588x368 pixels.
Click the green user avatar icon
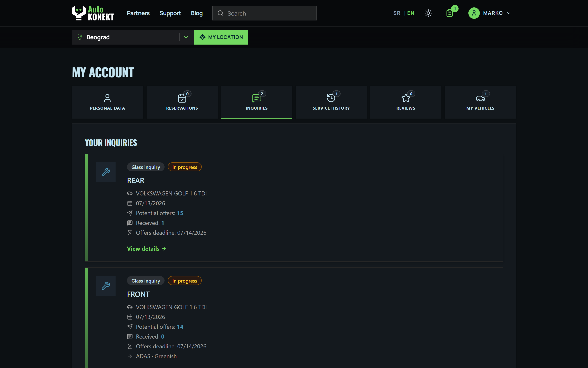[x=474, y=13]
